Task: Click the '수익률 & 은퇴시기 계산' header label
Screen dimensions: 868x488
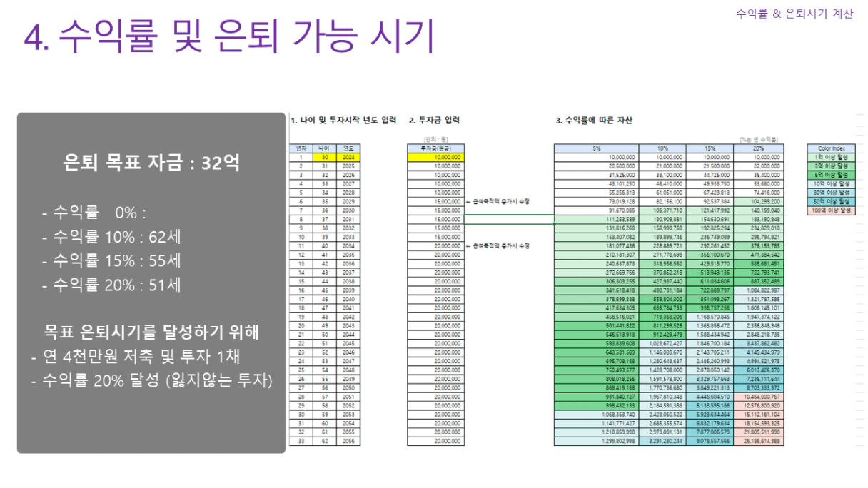Action: click(x=794, y=14)
